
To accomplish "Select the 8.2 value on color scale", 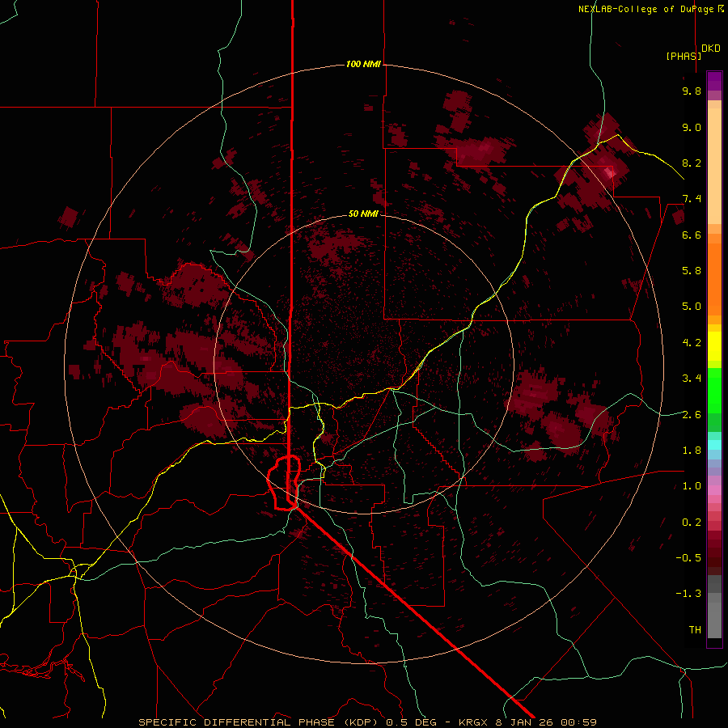I will click(692, 163).
